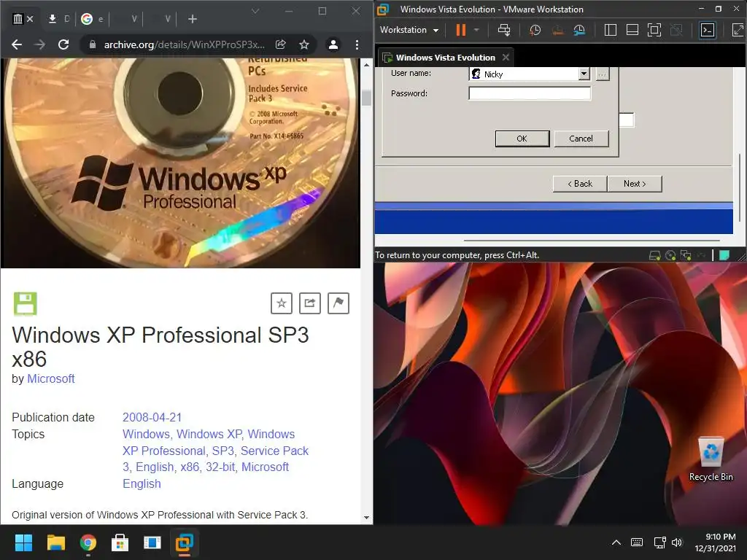
Task: Click the Pause virtual machine icon in VMware
Action: click(x=460, y=30)
